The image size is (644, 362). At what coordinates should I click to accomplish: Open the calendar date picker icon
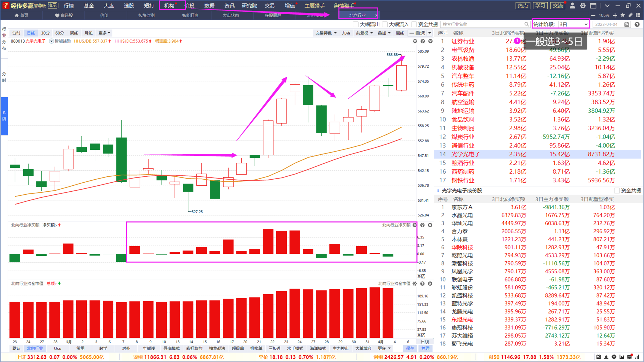click(626, 24)
